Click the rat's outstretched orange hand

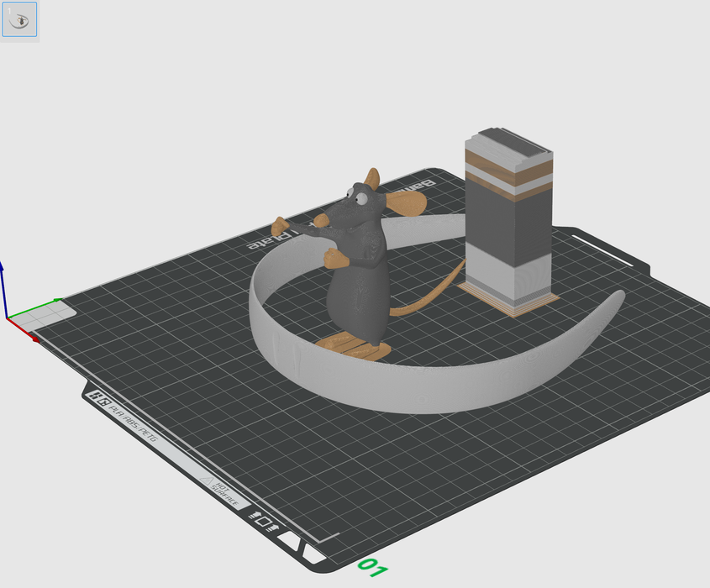[280, 227]
